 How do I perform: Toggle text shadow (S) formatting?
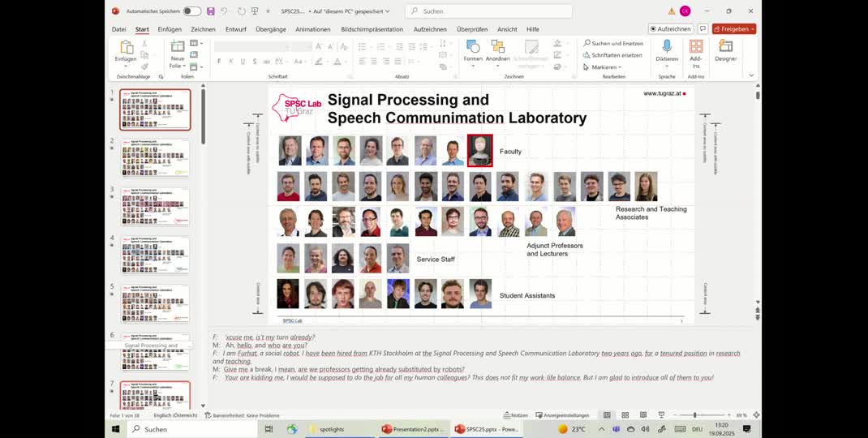[x=255, y=62]
